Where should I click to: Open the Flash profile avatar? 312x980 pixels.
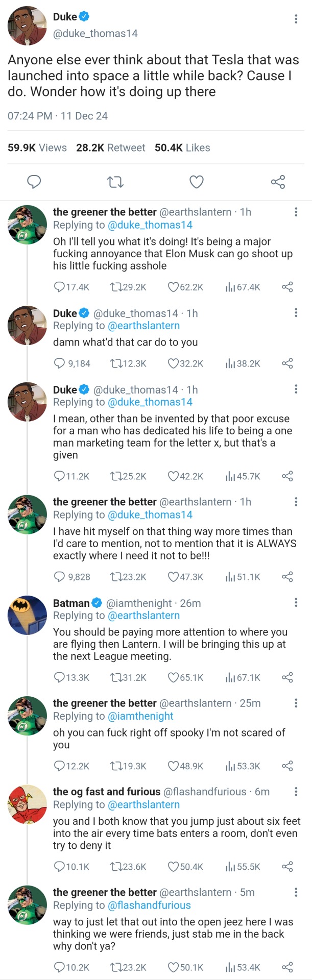pyautogui.click(x=28, y=804)
